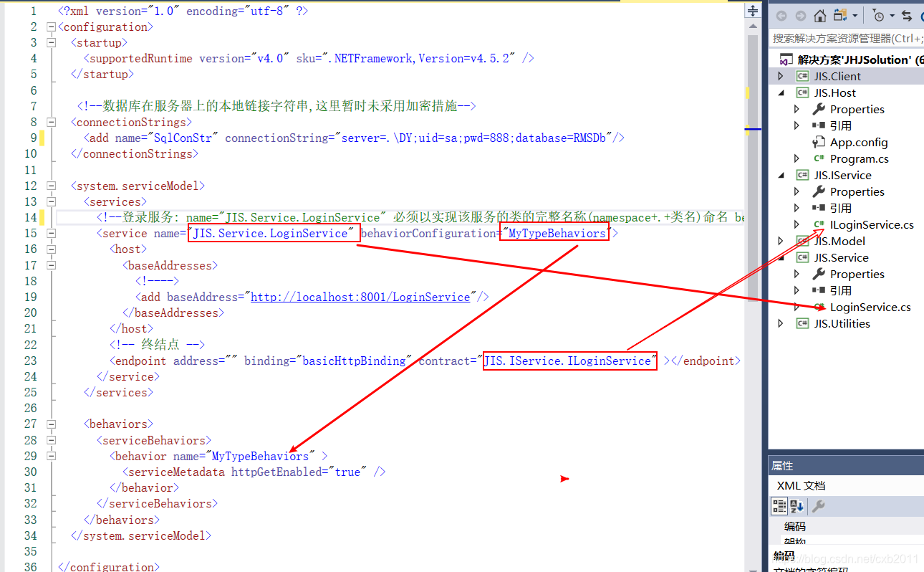924x572 pixels.
Task: Select 引用 under JIS.IService
Action: tap(841, 208)
